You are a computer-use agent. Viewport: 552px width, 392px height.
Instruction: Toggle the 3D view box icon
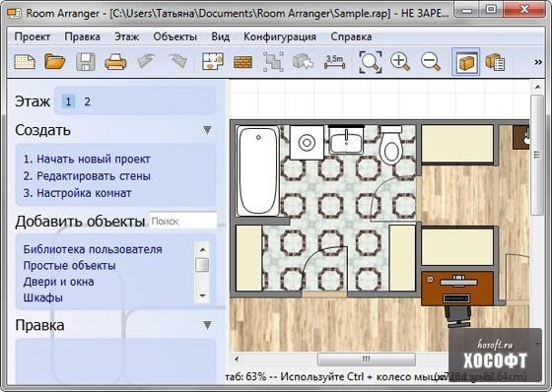(x=465, y=62)
